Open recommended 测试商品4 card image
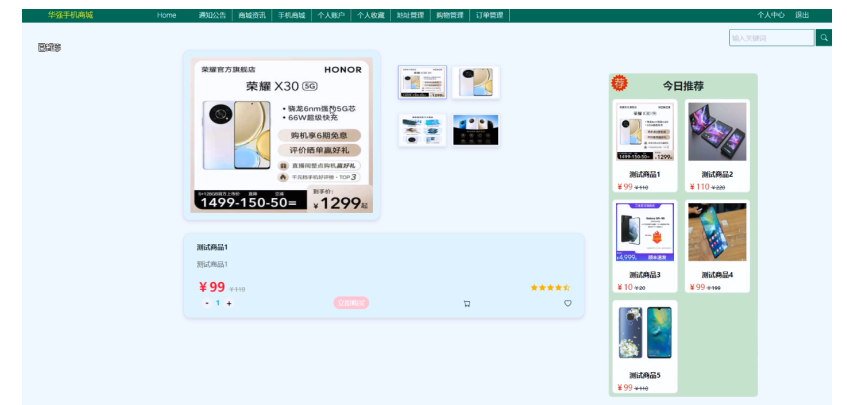 point(717,232)
